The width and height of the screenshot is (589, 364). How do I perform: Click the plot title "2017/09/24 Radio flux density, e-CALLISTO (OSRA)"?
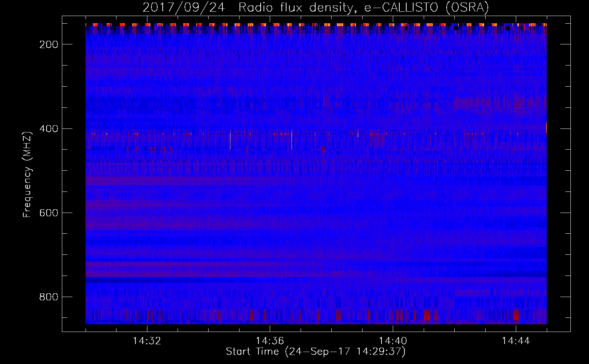pyautogui.click(x=316, y=7)
